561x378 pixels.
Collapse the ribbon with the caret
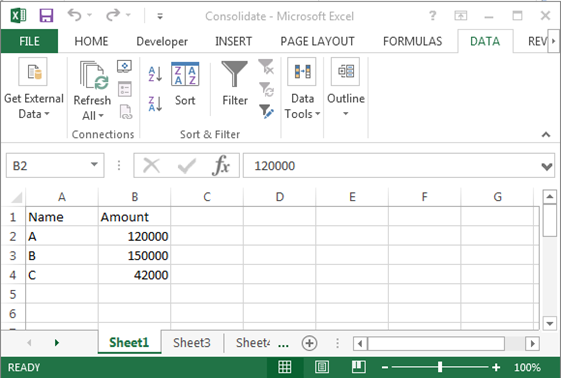click(x=546, y=134)
